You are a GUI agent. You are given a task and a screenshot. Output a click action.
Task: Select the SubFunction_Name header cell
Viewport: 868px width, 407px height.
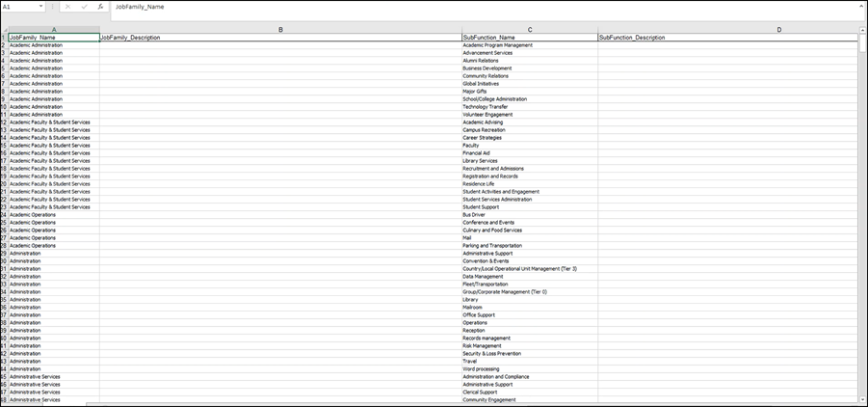(529, 38)
